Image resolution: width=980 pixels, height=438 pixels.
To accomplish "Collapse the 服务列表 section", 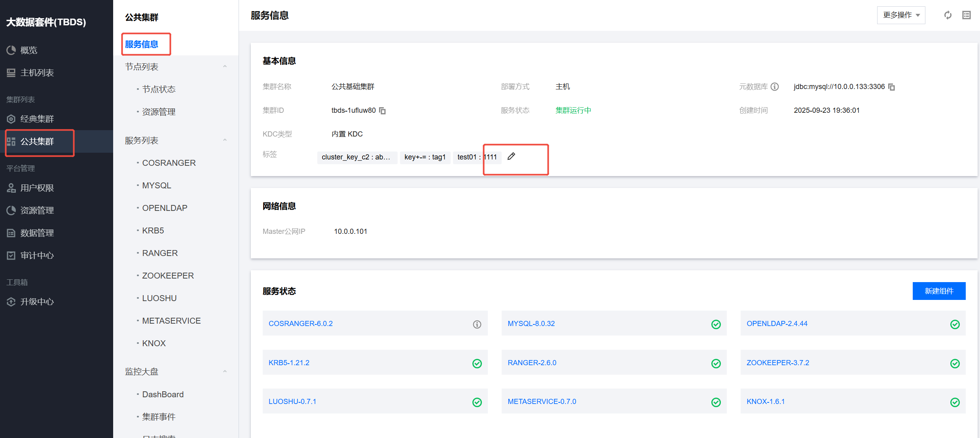I will tap(225, 140).
